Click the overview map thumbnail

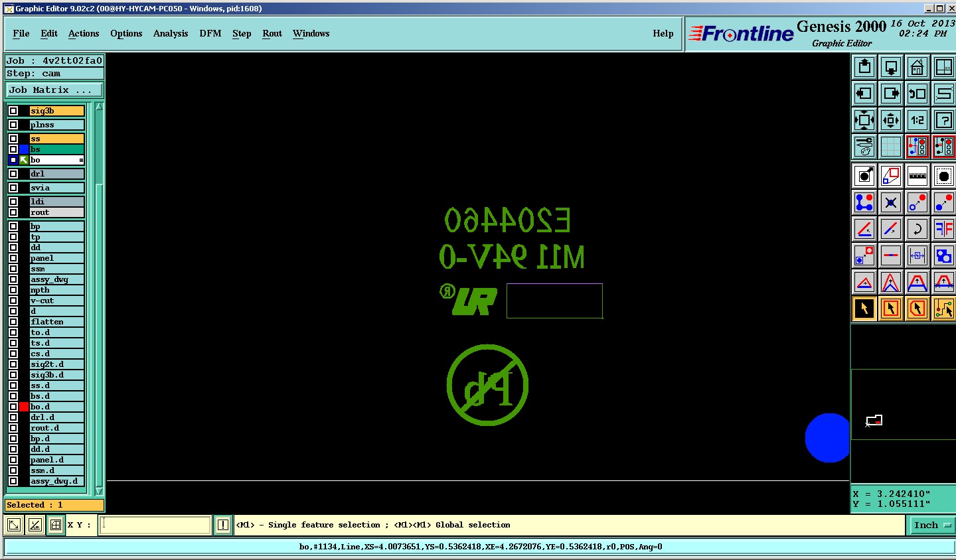click(904, 403)
